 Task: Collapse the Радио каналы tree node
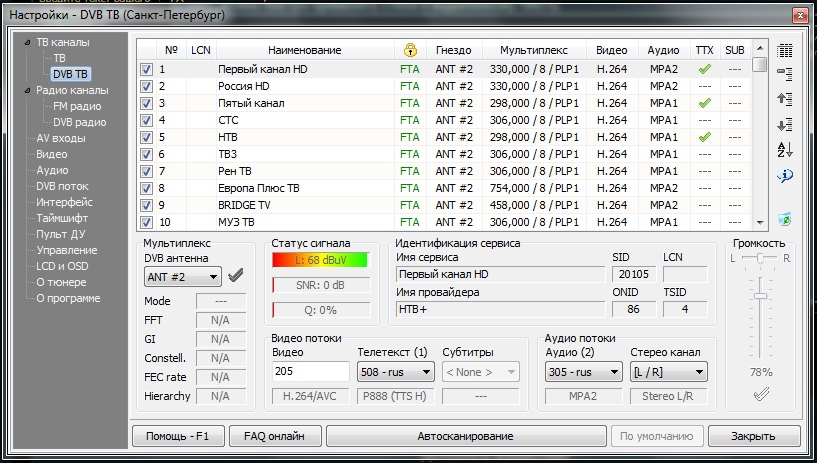[26, 90]
